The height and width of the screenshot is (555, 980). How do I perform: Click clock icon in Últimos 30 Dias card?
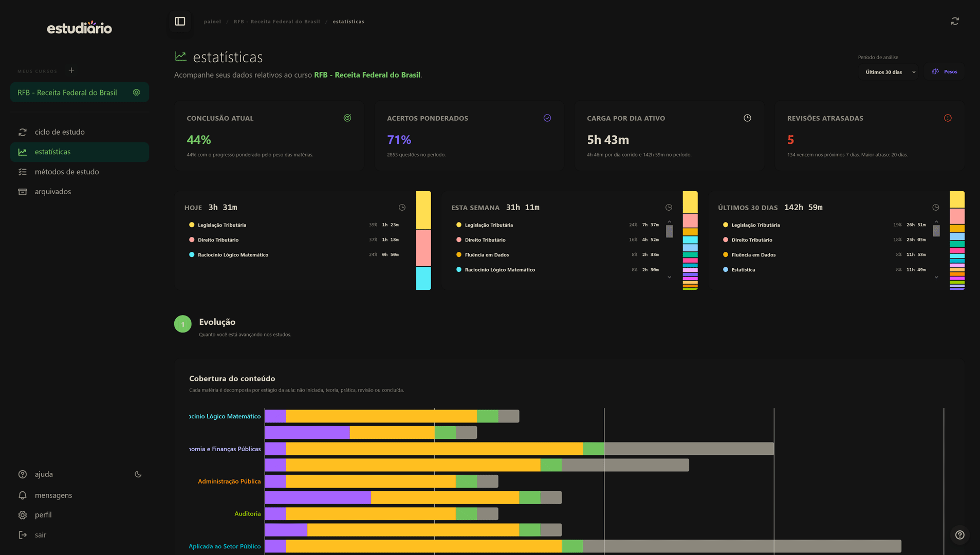point(936,208)
